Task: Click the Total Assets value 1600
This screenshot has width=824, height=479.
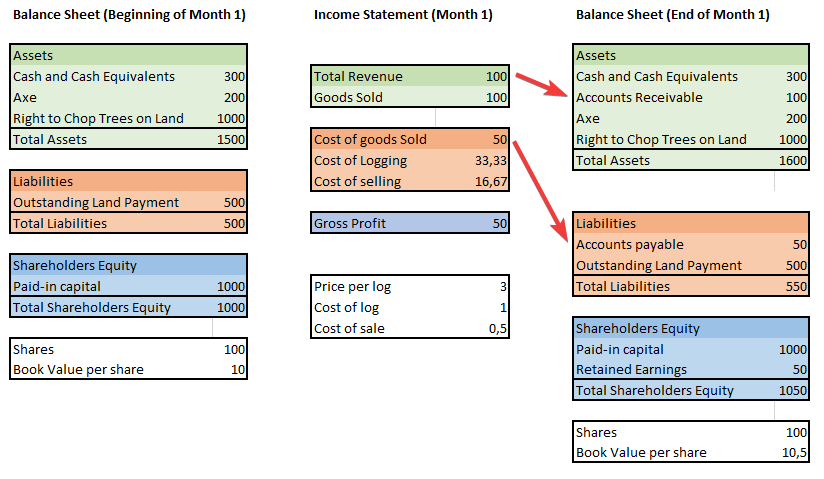Action: pos(792,161)
